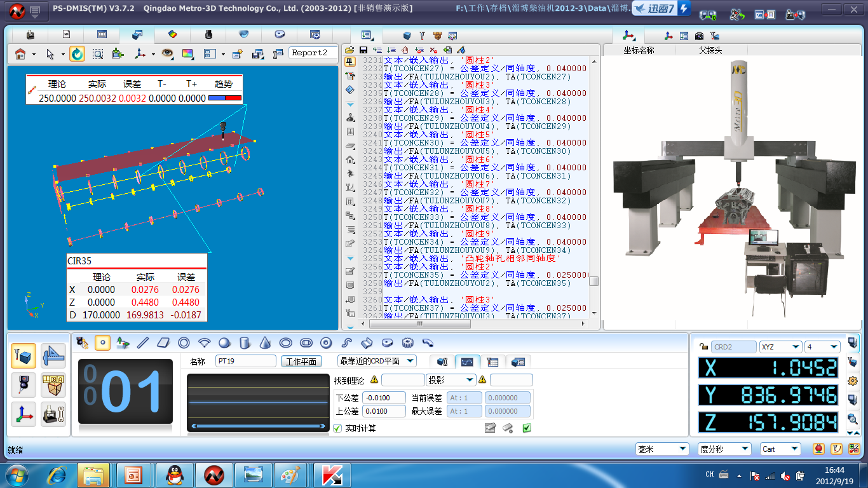The image size is (868, 488).
Task: Activate the zoom window tool
Action: [97, 54]
